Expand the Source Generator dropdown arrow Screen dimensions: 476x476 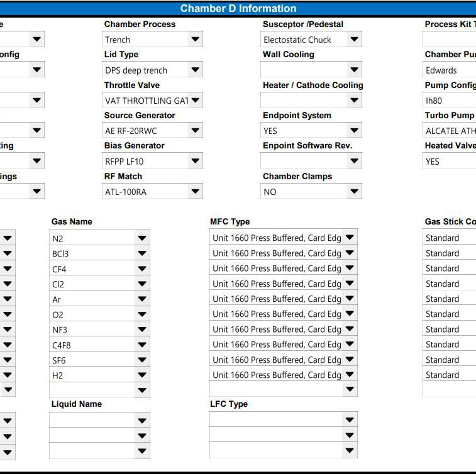pos(195,131)
